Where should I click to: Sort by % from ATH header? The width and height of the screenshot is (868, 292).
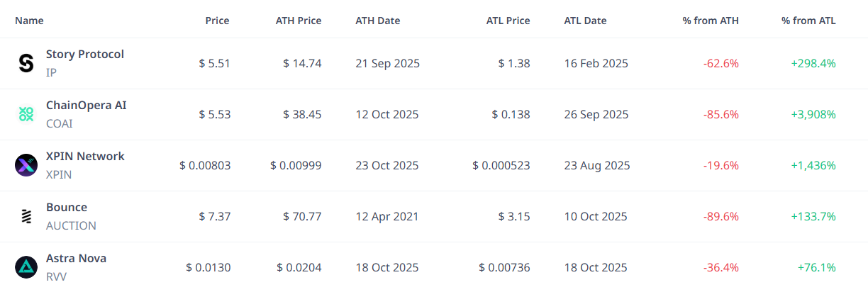tap(711, 21)
